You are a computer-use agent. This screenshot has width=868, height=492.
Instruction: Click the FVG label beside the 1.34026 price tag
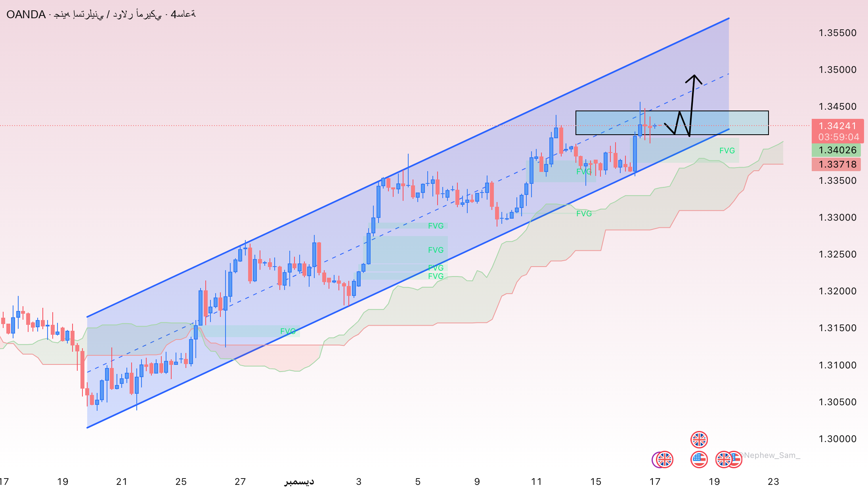(x=727, y=151)
